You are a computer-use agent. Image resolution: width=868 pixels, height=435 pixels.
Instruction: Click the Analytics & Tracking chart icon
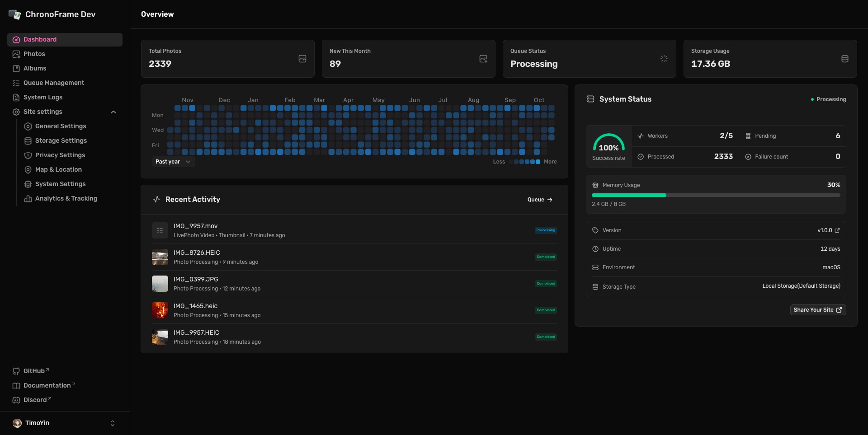28,199
